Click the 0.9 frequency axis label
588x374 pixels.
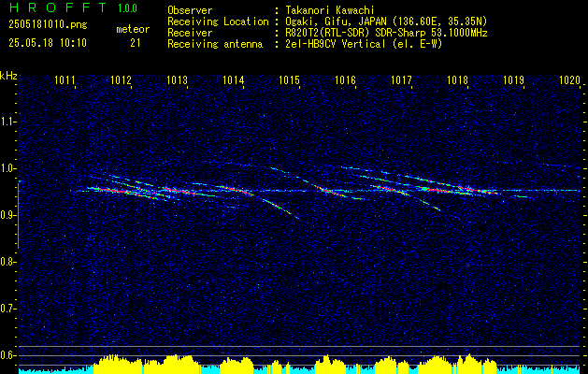[x=7, y=215]
